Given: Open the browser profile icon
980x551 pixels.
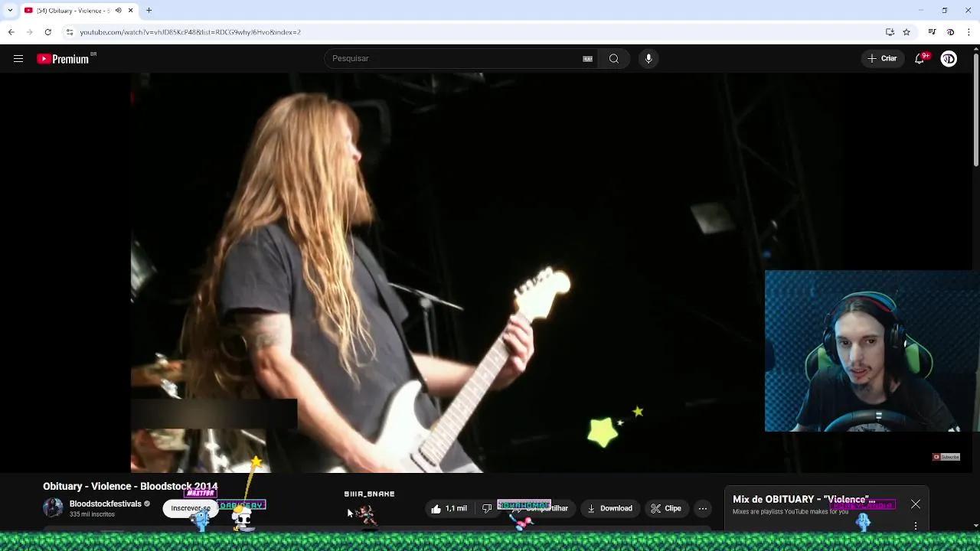Looking at the screenshot, I should (x=950, y=32).
